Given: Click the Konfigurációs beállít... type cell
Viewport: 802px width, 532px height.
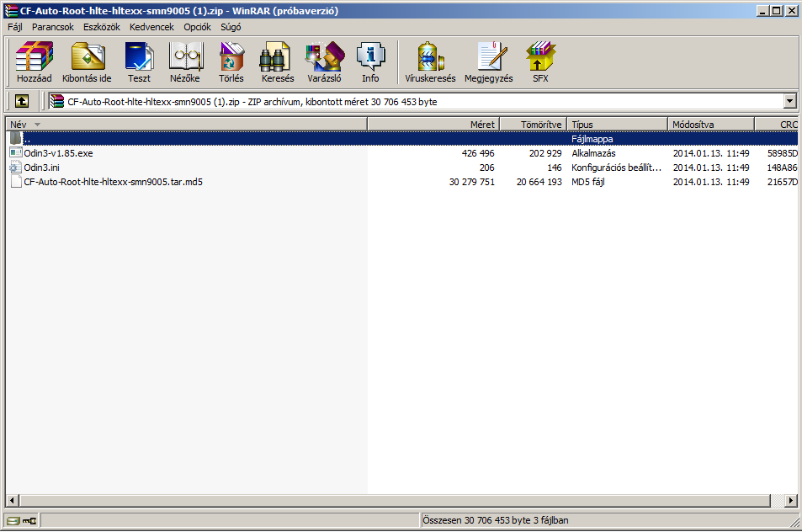Looking at the screenshot, I should [x=616, y=168].
